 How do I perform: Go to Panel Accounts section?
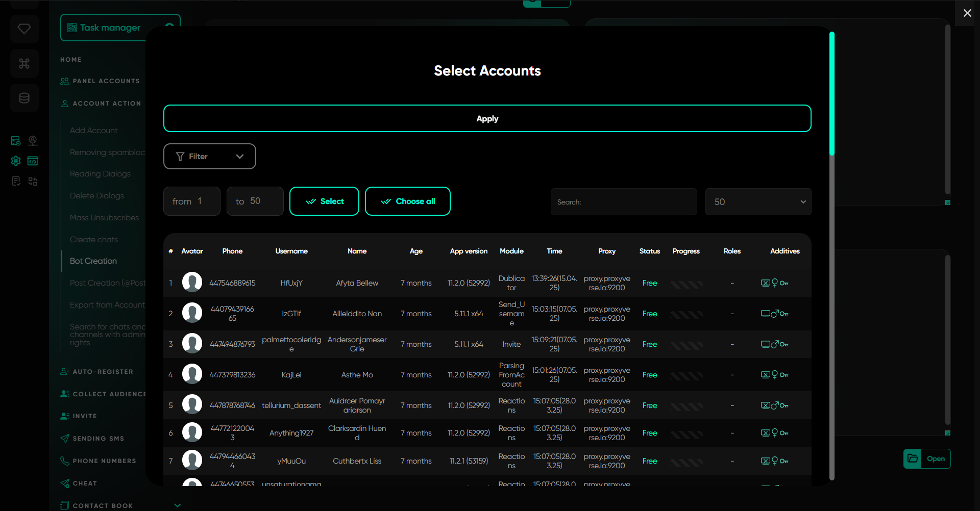[x=106, y=81]
